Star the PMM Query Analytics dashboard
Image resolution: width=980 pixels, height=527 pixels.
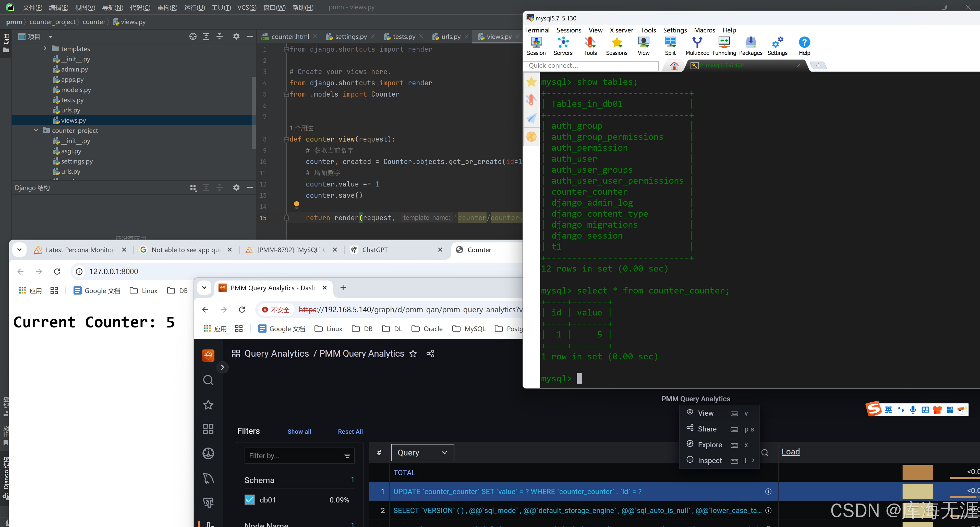tap(413, 354)
